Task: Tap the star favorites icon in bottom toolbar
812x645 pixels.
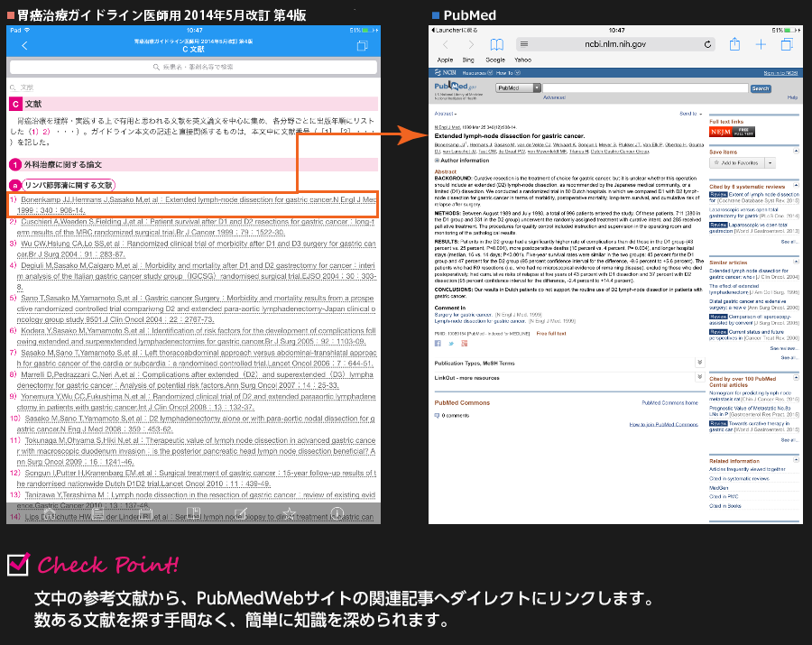Action: click(289, 513)
